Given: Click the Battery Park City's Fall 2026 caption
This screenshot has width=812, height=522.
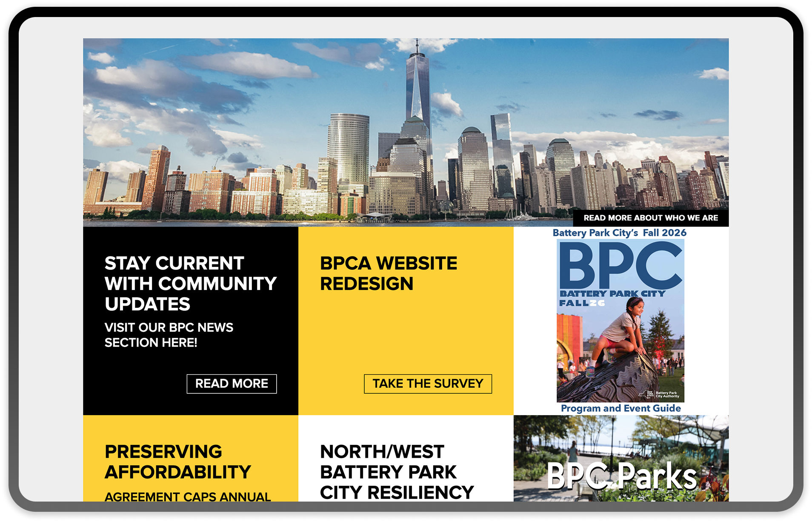Looking at the screenshot, I should [620, 233].
